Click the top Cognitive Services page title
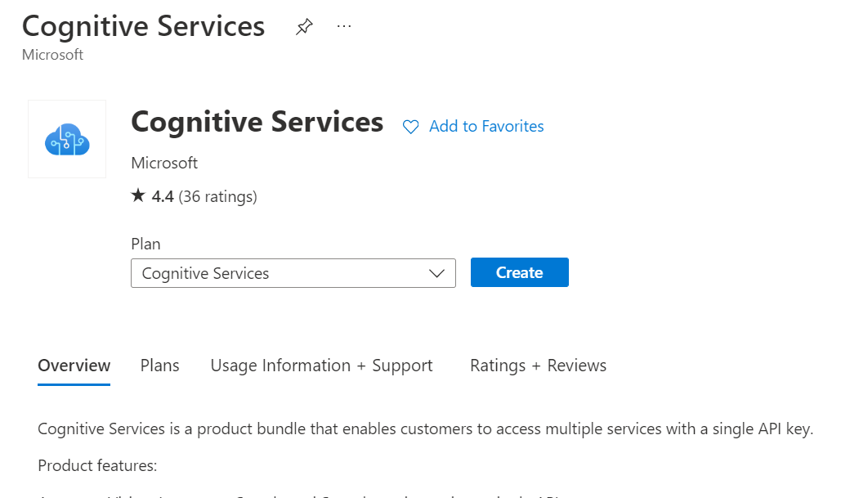This screenshot has height=498, width=868. [x=143, y=26]
